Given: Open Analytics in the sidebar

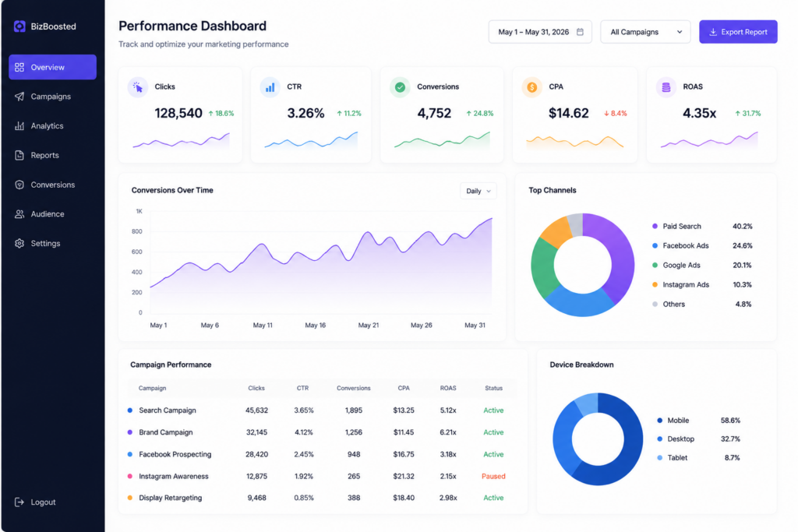Looking at the screenshot, I should (x=52, y=125).
